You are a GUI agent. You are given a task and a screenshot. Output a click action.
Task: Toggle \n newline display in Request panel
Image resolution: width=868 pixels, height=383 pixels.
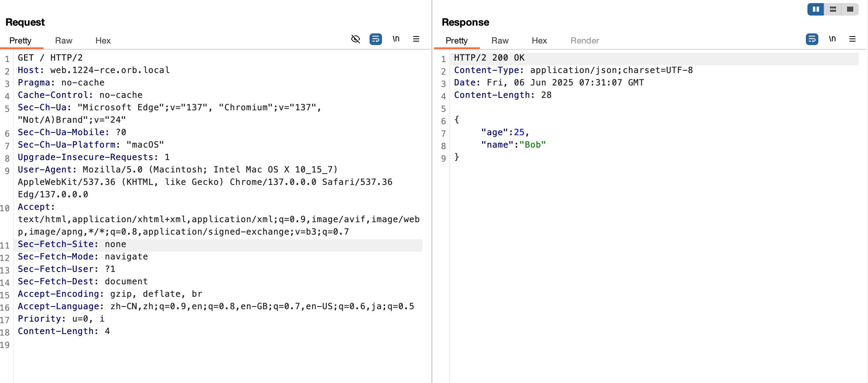click(x=396, y=39)
